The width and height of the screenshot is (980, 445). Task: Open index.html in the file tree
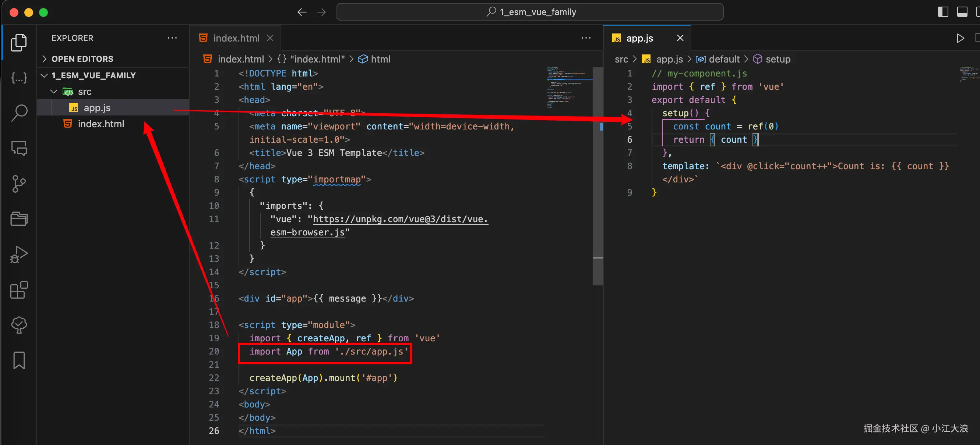click(x=101, y=124)
